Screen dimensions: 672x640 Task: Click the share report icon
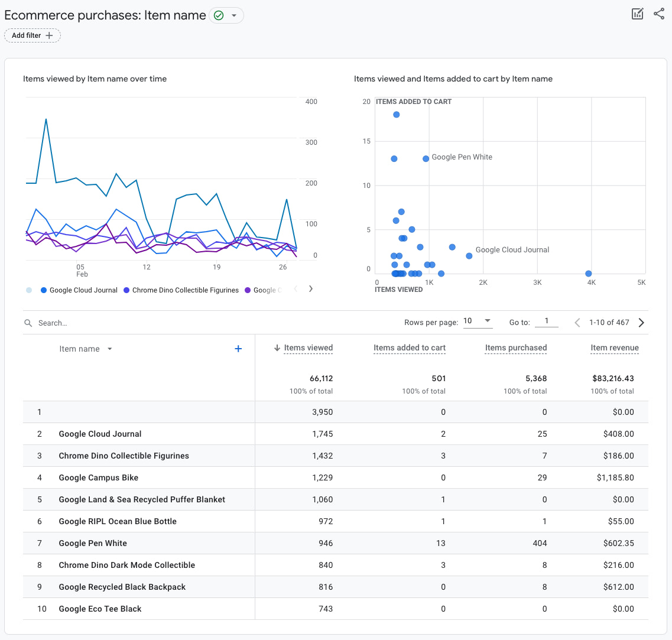659,14
